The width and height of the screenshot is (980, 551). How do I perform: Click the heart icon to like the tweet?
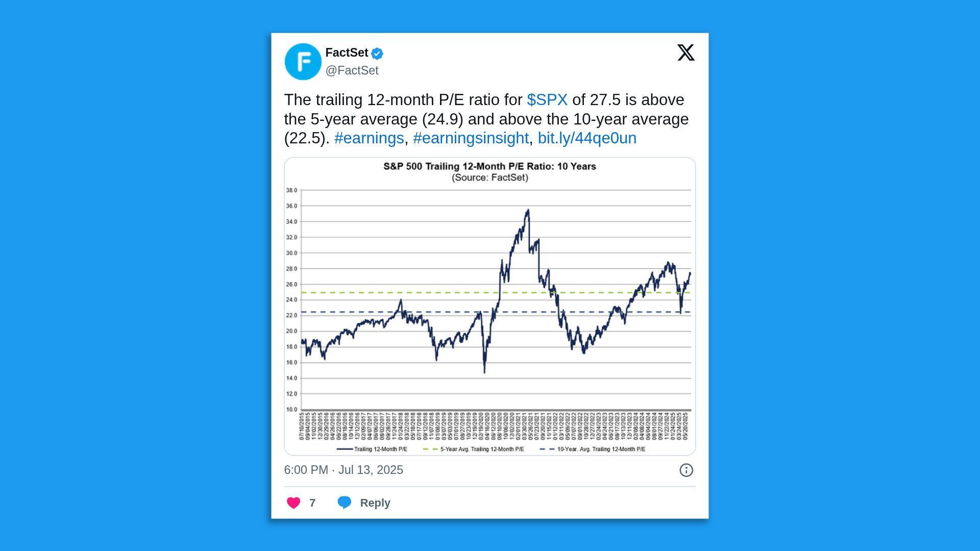pyautogui.click(x=293, y=503)
